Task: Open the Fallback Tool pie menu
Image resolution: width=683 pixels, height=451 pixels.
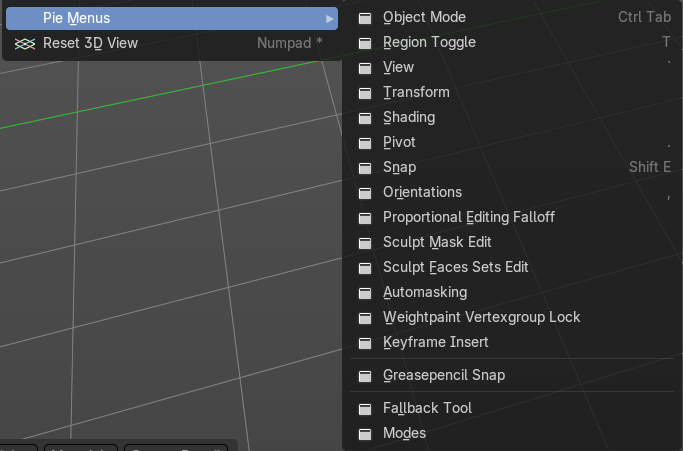Action: coord(512,408)
